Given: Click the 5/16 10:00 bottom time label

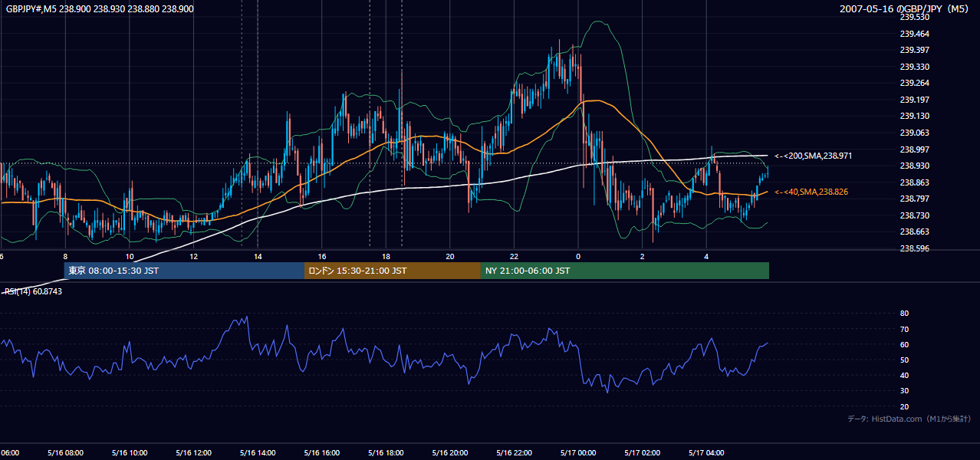Looking at the screenshot, I should [129, 453].
